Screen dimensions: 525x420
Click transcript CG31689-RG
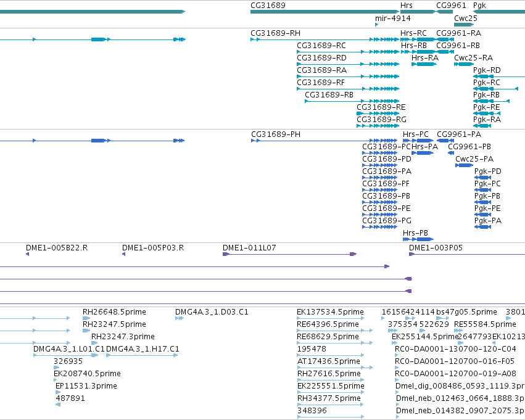(x=378, y=126)
